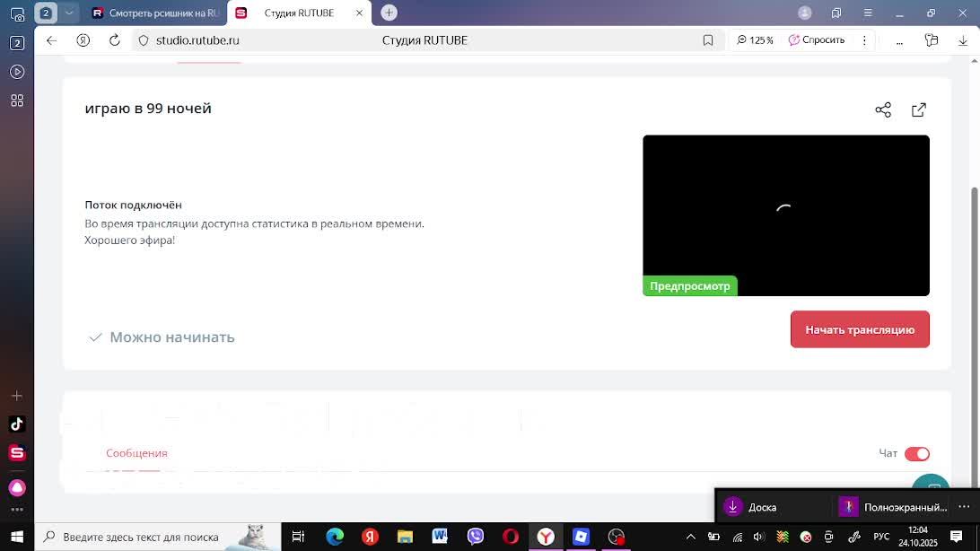Open the Yandex home button
Viewport: 980px width, 551px height.
83,40
